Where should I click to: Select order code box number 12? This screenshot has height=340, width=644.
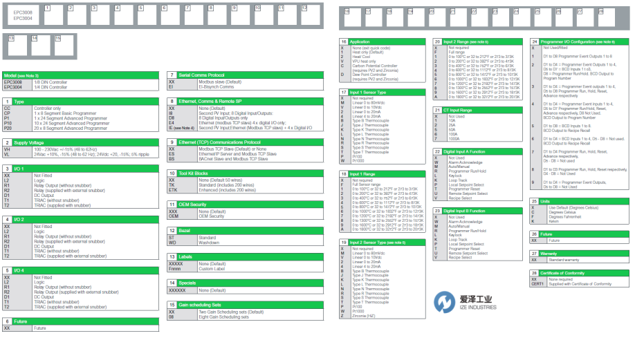[311, 15]
